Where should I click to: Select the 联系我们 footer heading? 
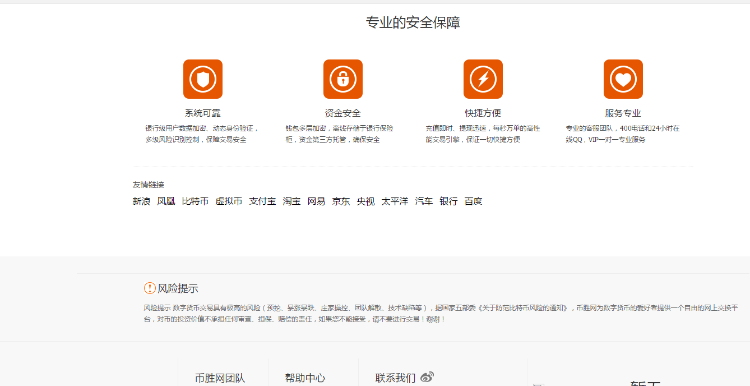pos(395,378)
